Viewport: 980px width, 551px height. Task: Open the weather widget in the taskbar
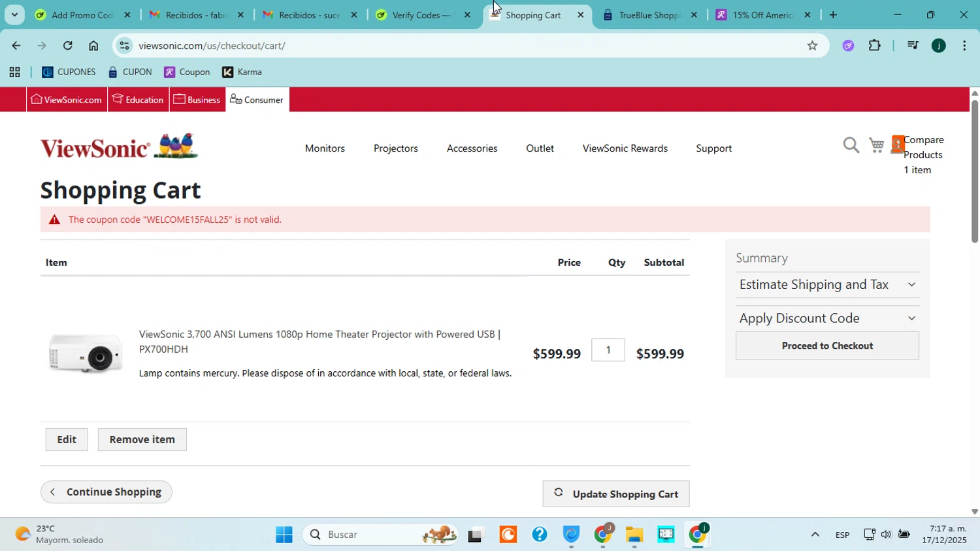60,535
